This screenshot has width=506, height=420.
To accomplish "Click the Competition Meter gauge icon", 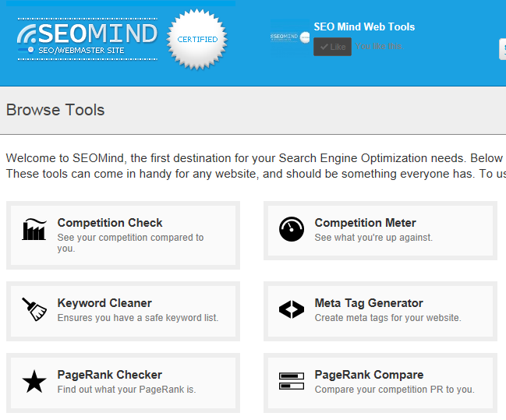I will point(292,230).
